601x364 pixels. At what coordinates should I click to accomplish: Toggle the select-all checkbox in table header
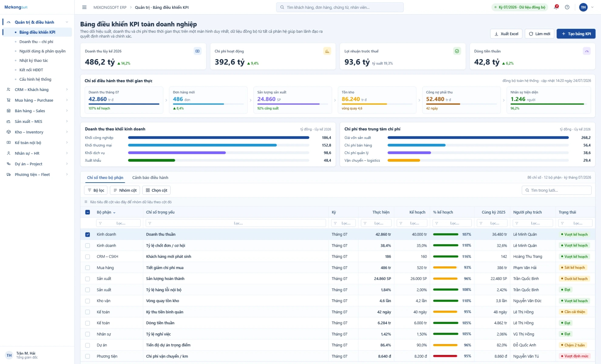pos(87,212)
